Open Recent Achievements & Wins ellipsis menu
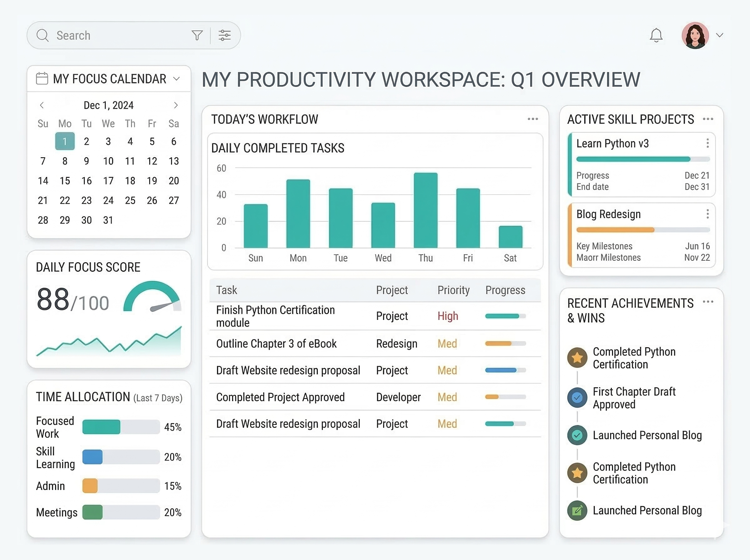Viewport: 750px width, 560px height. (x=708, y=302)
